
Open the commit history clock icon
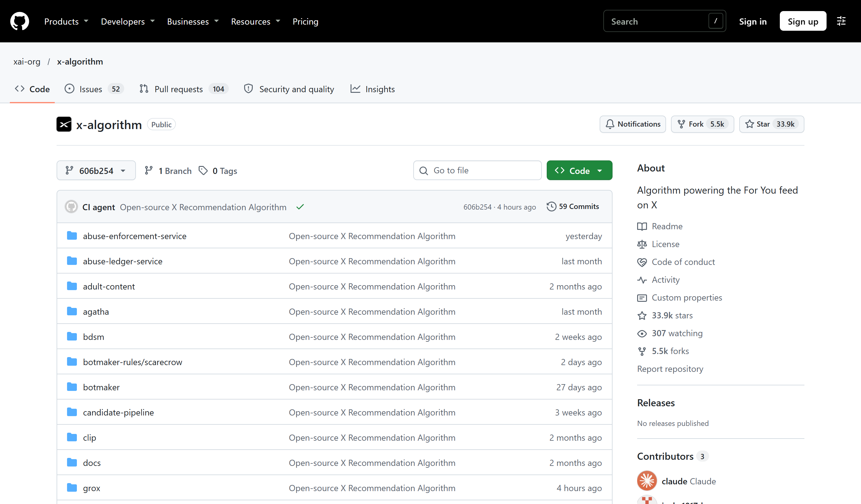pos(551,207)
